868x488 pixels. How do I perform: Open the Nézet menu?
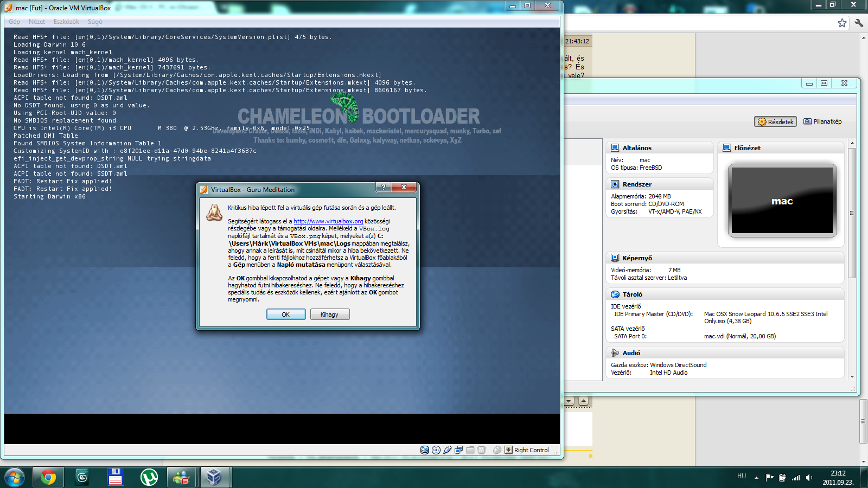coord(37,22)
